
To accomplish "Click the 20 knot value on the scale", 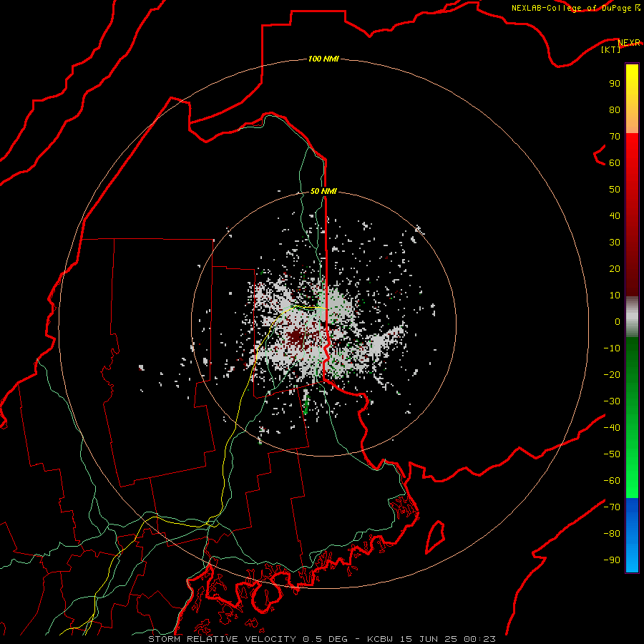I will click(615, 268).
